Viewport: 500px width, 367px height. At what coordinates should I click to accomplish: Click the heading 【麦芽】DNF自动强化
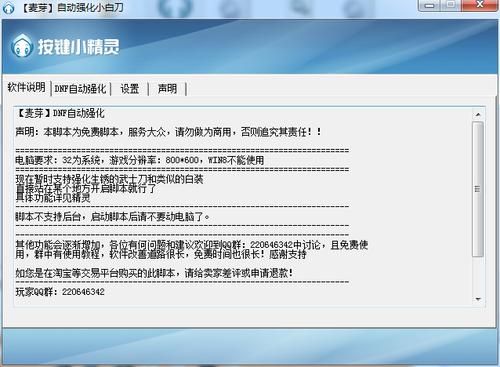(x=60, y=113)
